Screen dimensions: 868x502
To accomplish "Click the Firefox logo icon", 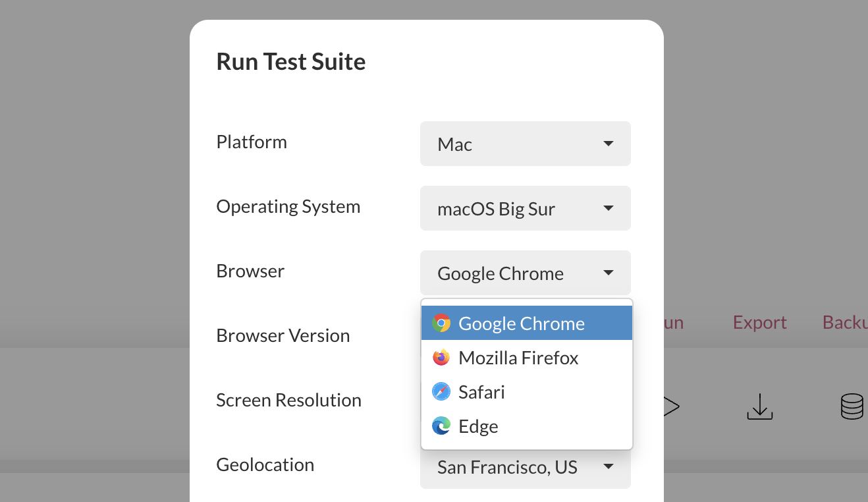I will (441, 358).
